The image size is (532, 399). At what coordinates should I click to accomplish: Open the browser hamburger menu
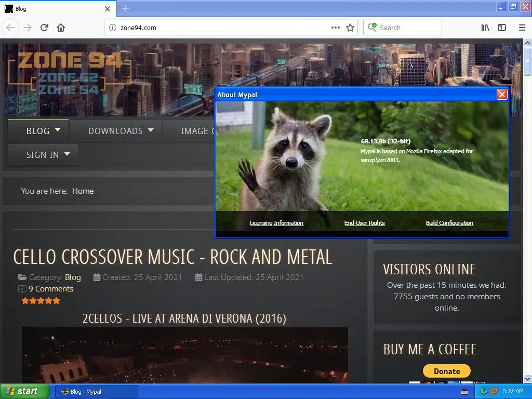tap(522, 28)
